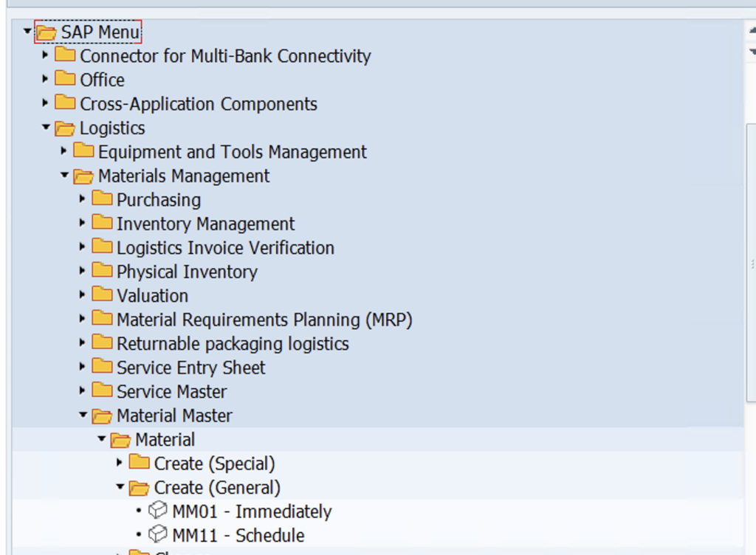Viewport: 756px width, 555px height.
Task: Open MM01 - Immediately transaction
Action: tap(252, 511)
